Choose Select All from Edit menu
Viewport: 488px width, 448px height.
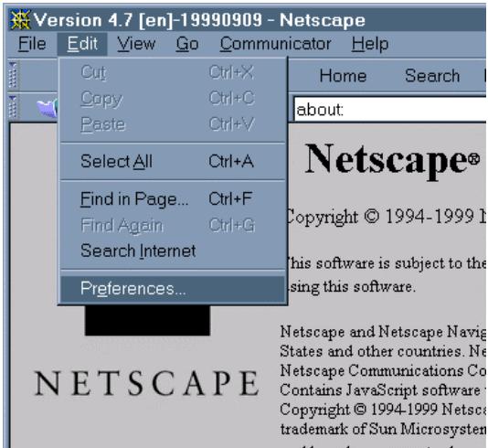pyautogui.click(x=173, y=162)
